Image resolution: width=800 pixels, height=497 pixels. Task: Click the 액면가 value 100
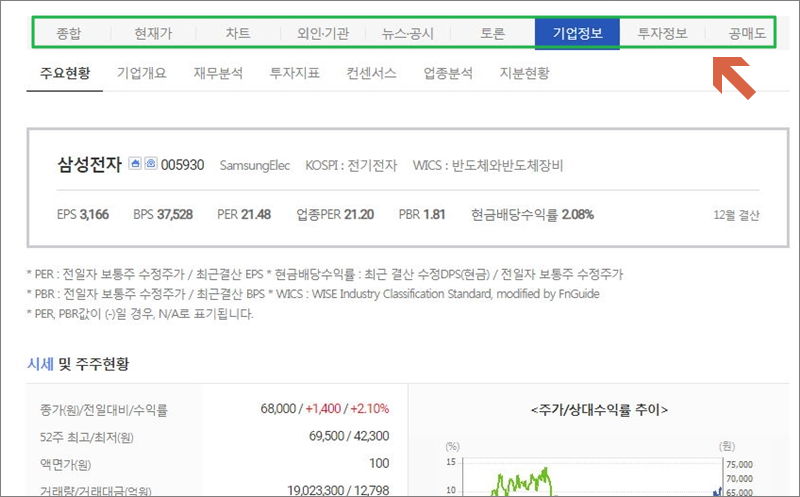(379, 463)
